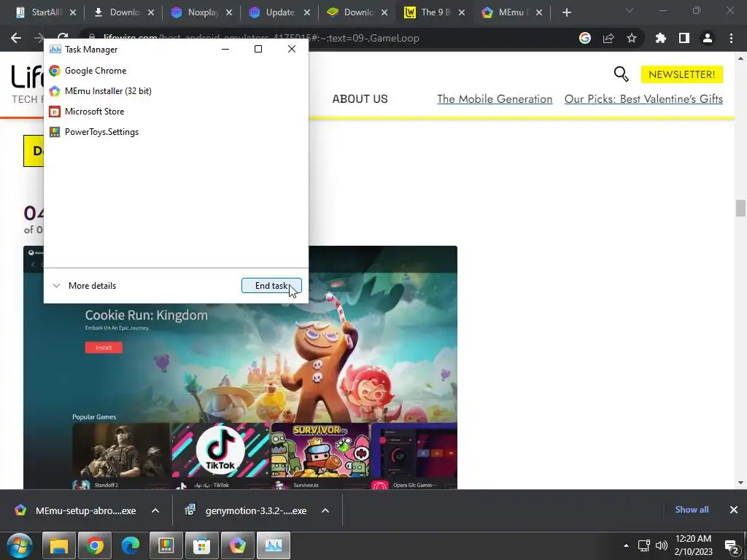Open The Mobile Generation link
This screenshot has height=560, width=747.
tap(495, 99)
